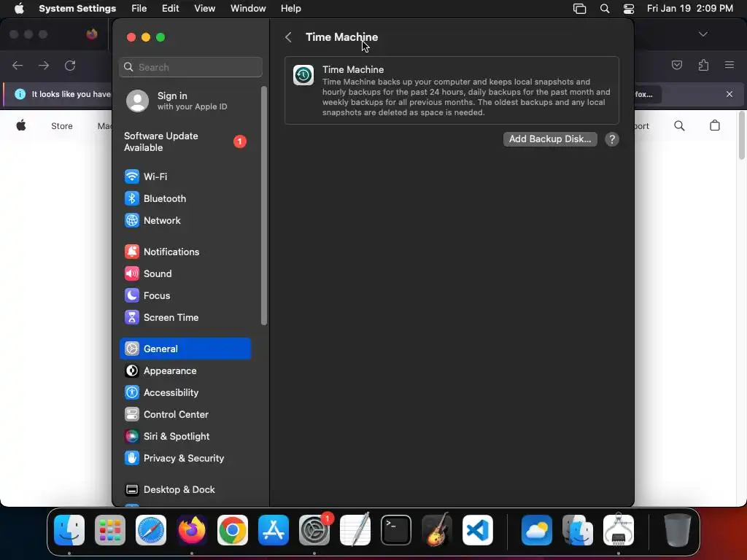Launch Safari from the Dock
Viewport: 747px width, 560px height.
tap(151, 530)
